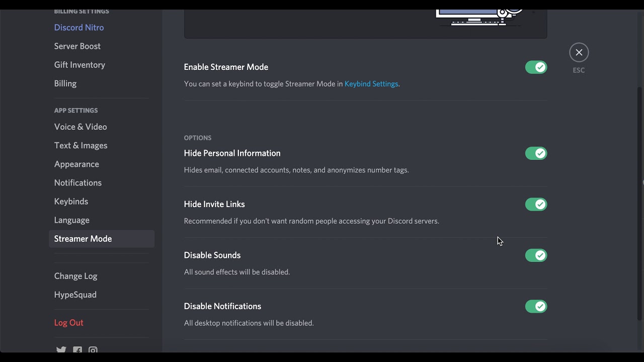Image resolution: width=644 pixels, height=362 pixels.
Task: Select Voice & Video settings
Action: [x=80, y=127]
